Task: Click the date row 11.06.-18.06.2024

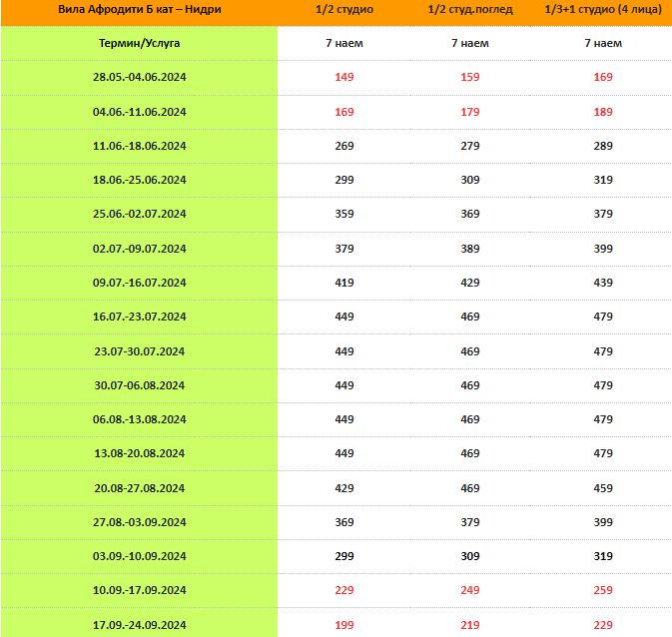Action: [140, 146]
